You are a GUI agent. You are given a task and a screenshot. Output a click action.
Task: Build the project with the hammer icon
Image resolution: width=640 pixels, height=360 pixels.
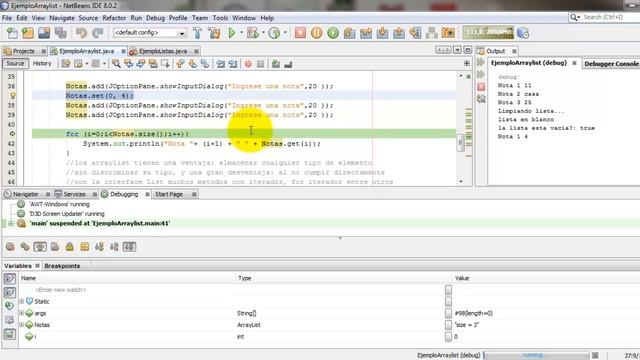[x=197, y=33]
